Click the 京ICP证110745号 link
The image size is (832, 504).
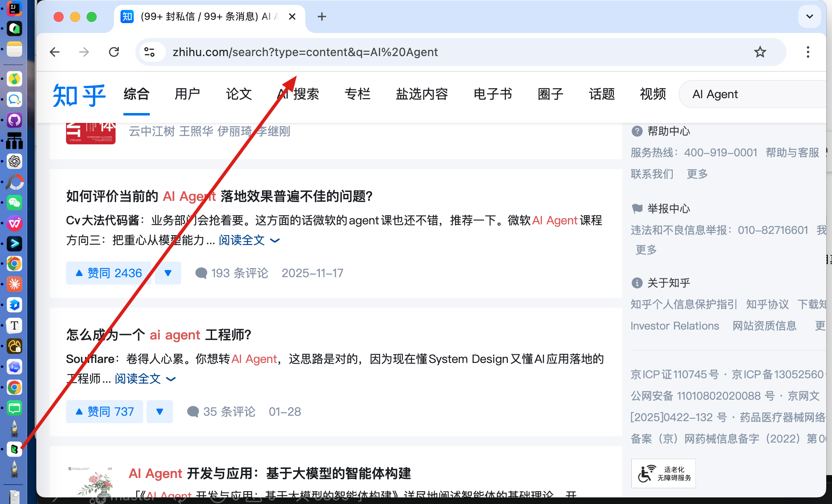point(675,374)
